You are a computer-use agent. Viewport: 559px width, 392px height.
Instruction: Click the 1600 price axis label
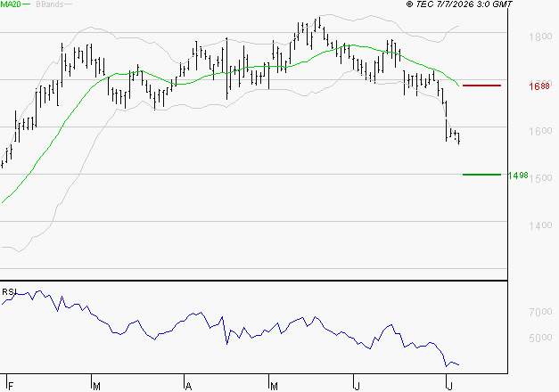click(x=540, y=131)
